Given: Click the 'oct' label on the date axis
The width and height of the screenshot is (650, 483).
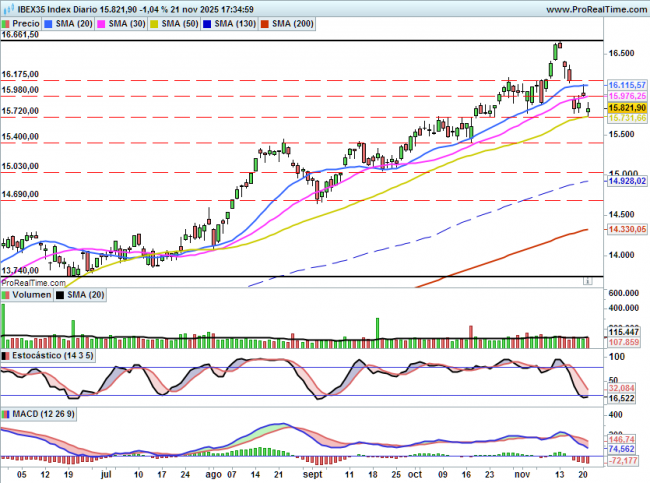Looking at the screenshot, I should [x=416, y=477].
